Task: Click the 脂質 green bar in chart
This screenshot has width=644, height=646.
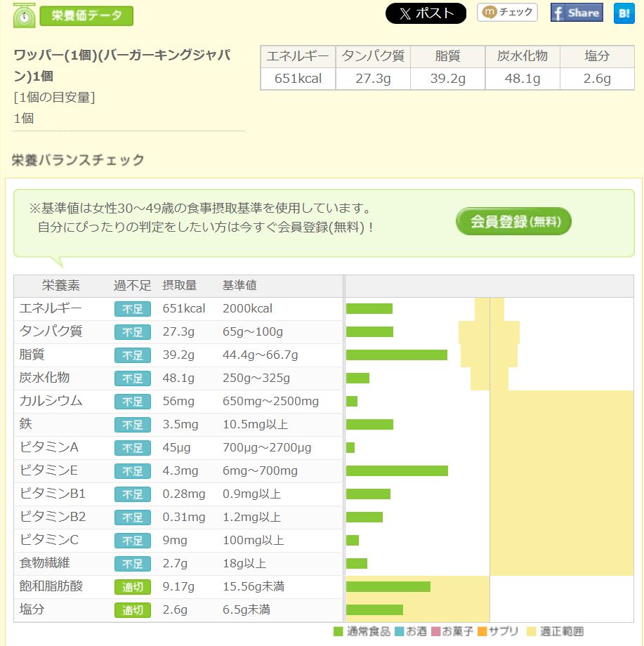Action: (x=396, y=355)
